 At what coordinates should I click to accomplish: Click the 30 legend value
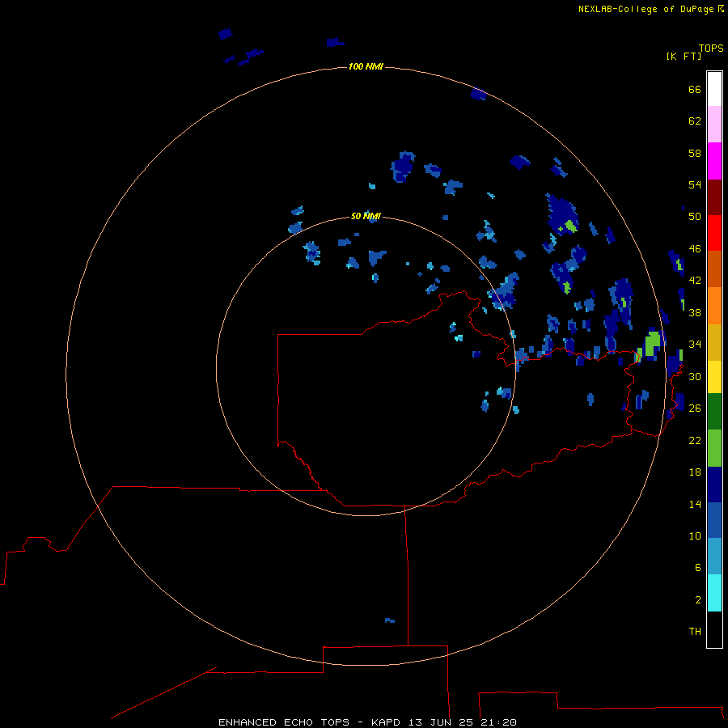pyautogui.click(x=695, y=376)
